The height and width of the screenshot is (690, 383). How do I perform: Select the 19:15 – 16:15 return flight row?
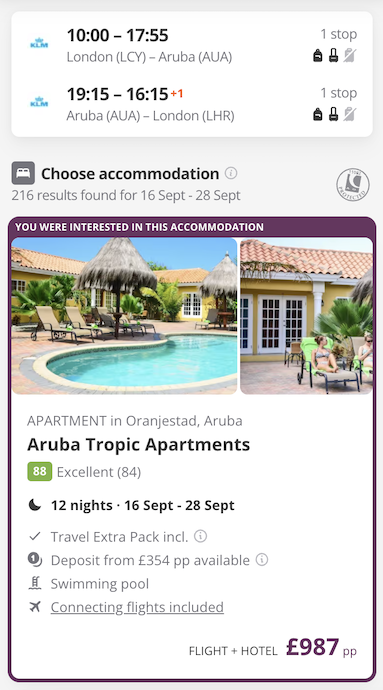pos(192,104)
